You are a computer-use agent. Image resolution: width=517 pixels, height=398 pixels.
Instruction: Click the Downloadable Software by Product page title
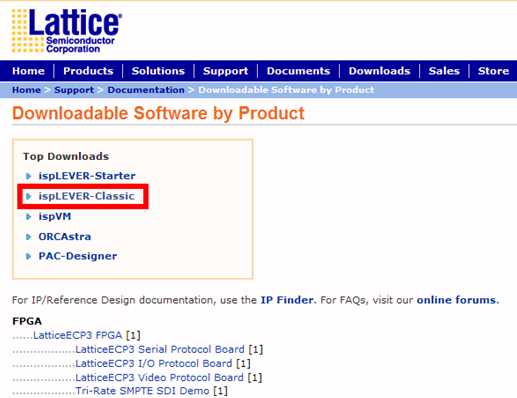pyautogui.click(x=158, y=113)
